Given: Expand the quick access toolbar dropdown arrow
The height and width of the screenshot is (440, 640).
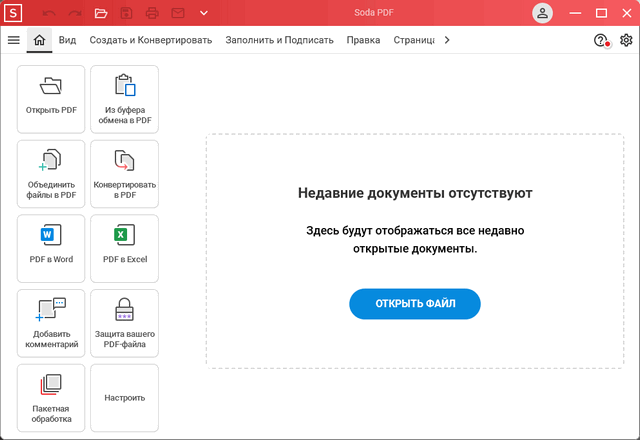Looking at the screenshot, I should click(x=204, y=13).
